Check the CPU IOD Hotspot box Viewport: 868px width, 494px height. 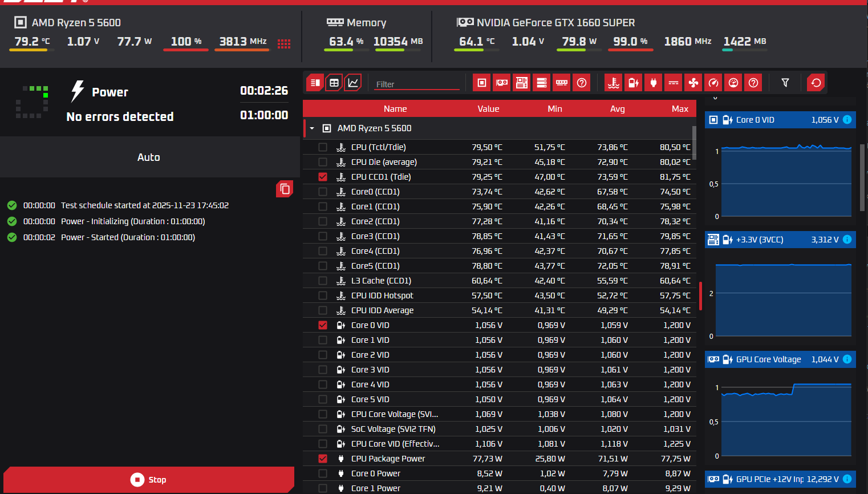[x=323, y=295]
